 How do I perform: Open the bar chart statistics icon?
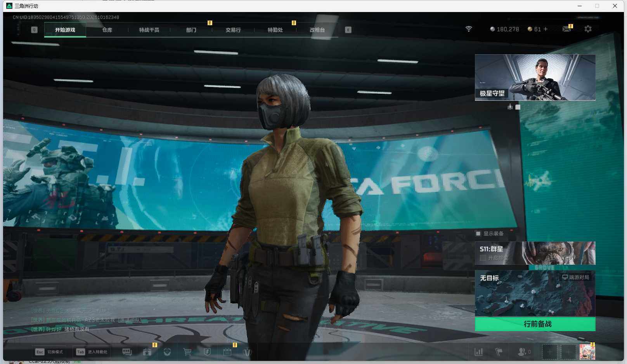[x=479, y=352]
